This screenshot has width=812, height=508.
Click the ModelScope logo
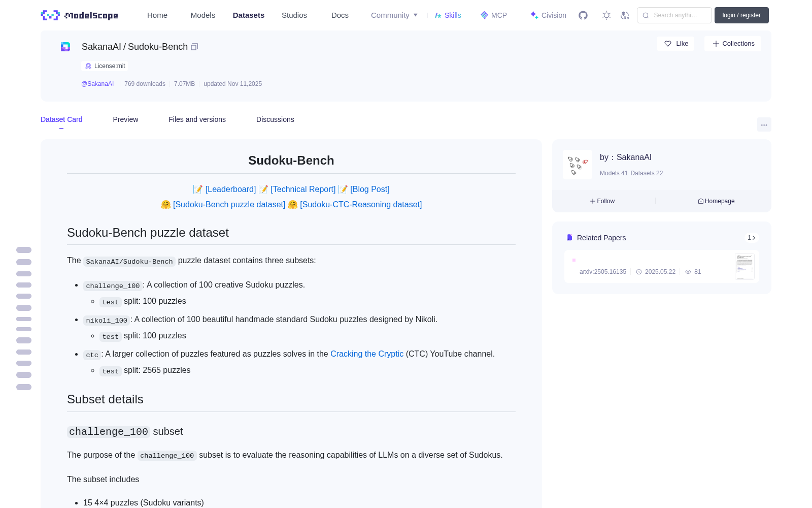pos(80,15)
